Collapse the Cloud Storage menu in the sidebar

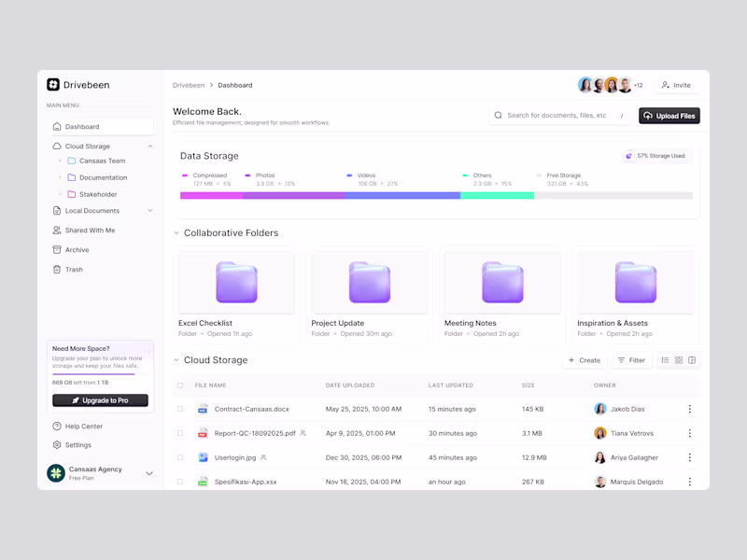[150, 146]
